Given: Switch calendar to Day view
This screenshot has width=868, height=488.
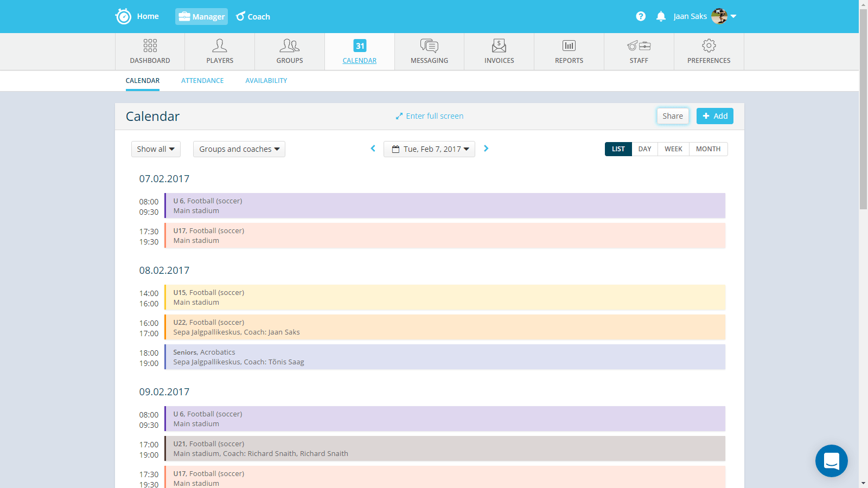Looking at the screenshot, I should tap(644, 149).
